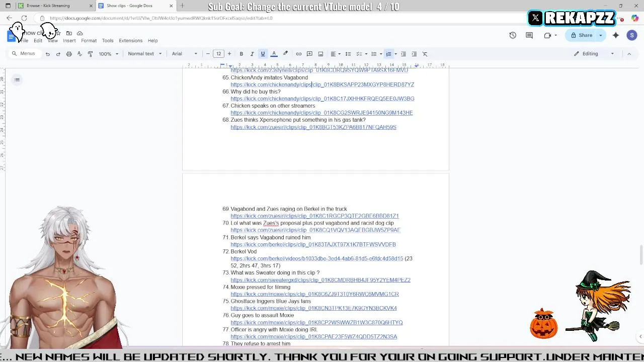
Task: Open the Normal text style dropdown
Action: 145,54
